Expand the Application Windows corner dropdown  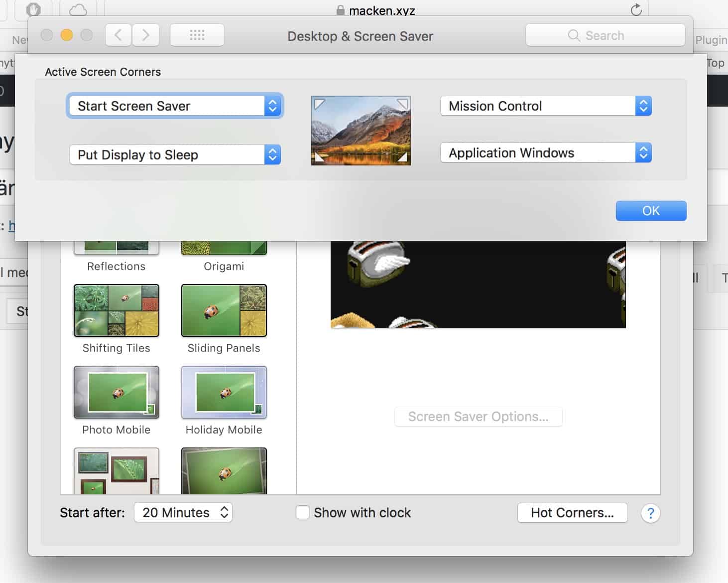point(546,153)
